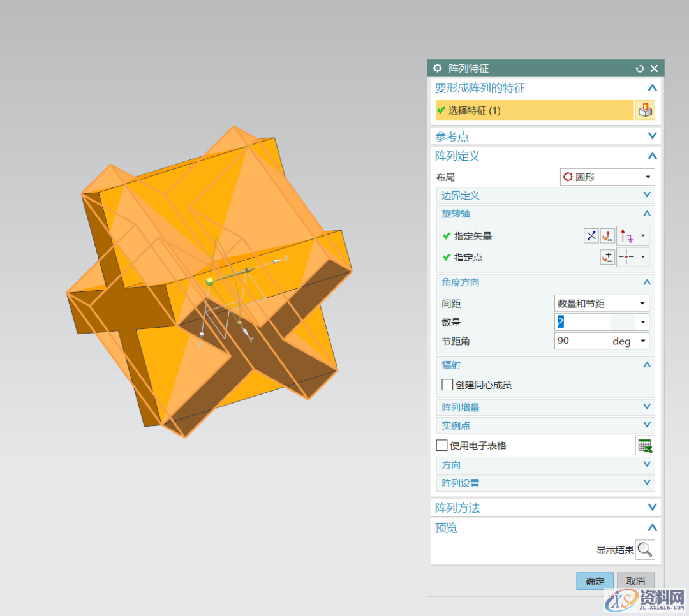
Task: Click the inferred point crosshair icon
Action: [x=627, y=257]
